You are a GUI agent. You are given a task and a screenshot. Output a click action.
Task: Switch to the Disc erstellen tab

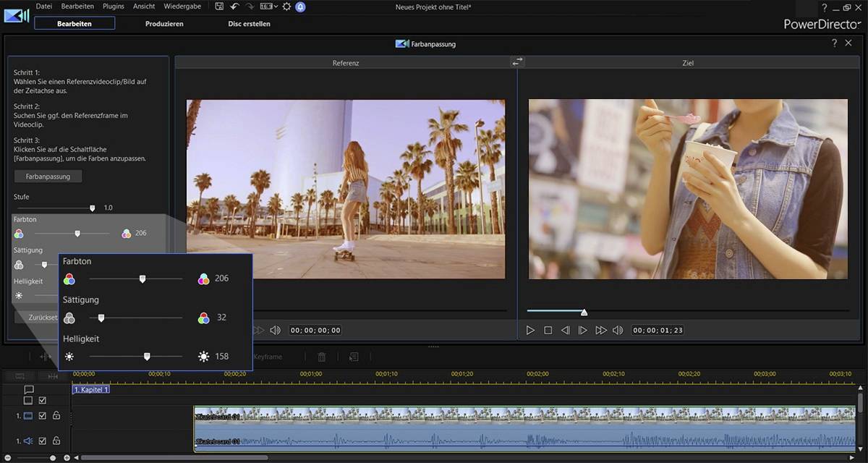click(249, 23)
